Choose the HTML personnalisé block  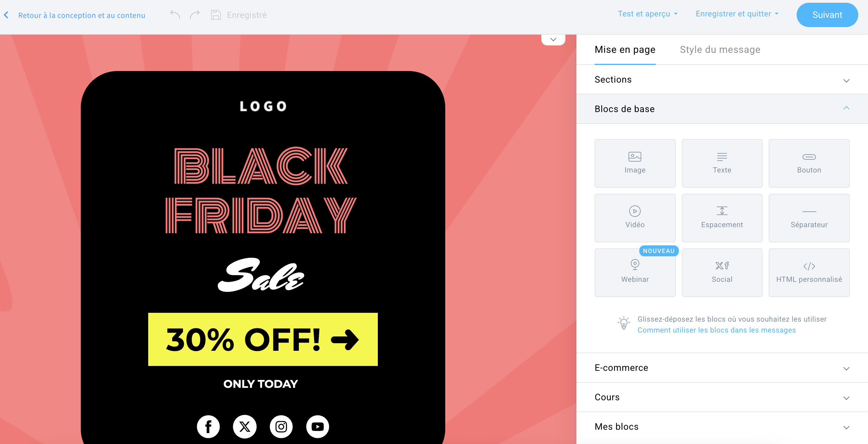point(808,272)
